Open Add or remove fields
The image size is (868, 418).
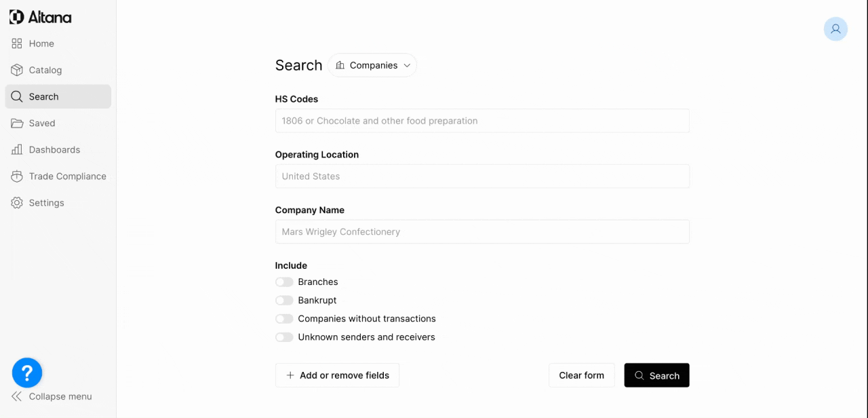coord(337,375)
